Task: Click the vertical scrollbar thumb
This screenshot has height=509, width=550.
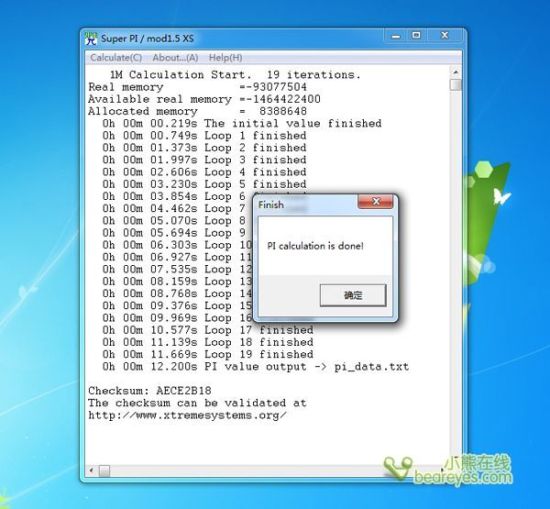Action: pos(456,85)
